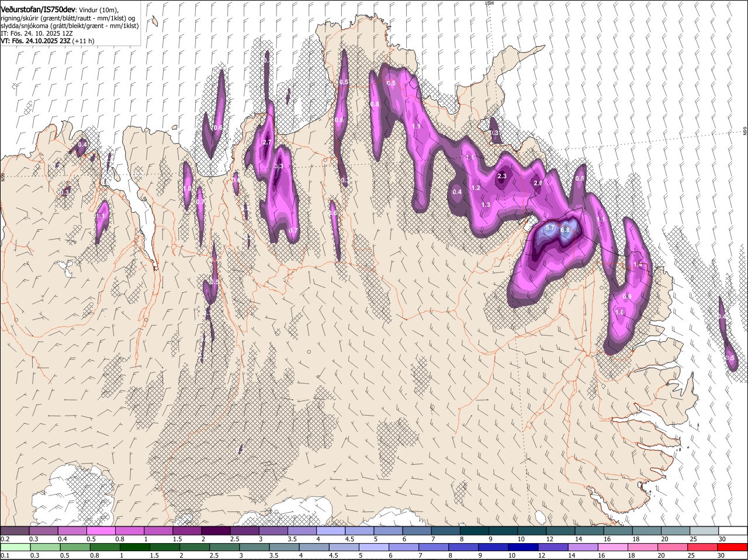Click the lower legend swatch between 7 and 8
Screen dimensions: 748x560
tap(434, 547)
